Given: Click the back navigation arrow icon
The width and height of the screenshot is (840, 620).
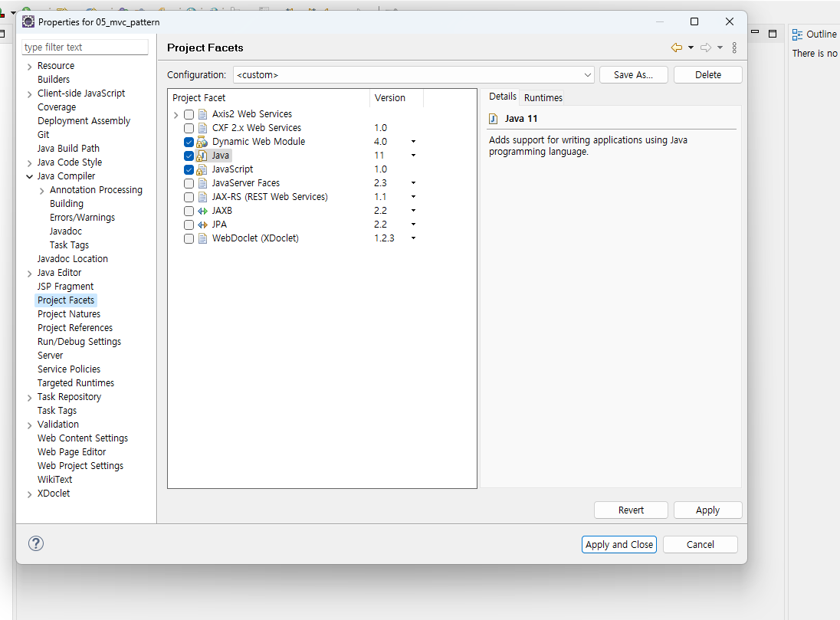Looking at the screenshot, I should pos(677,48).
